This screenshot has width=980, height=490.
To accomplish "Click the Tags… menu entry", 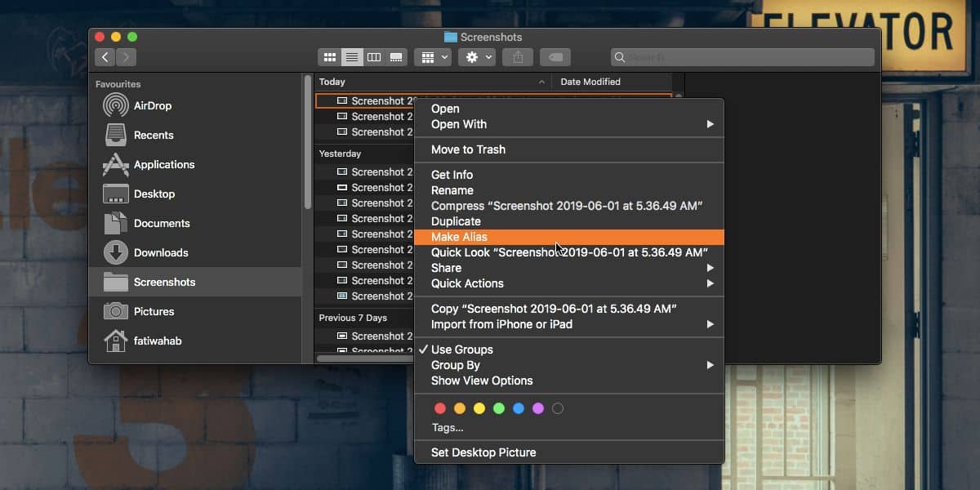I will pyautogui.click(x=448, y=428).
